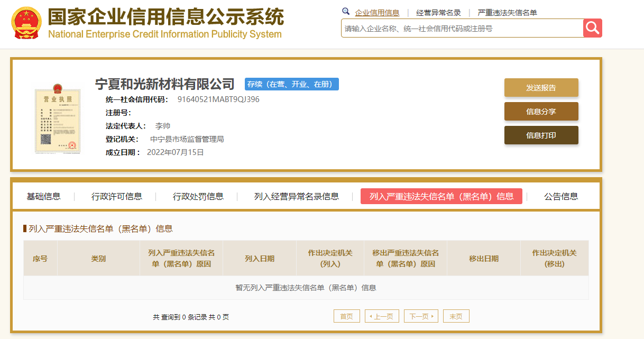Click the 列入日期 column header
This screenshot has height=339, width=644.
tap(260, 259)
